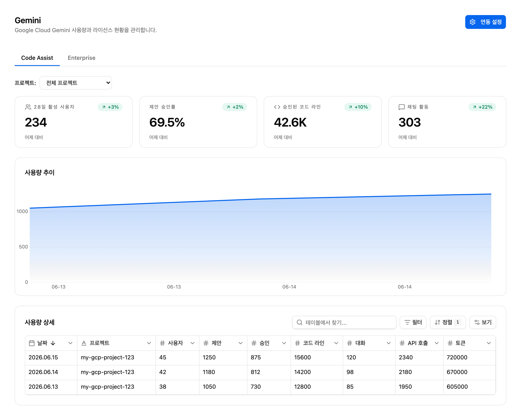
Task: Click the +2% trend badge
Action: (234, 107)
